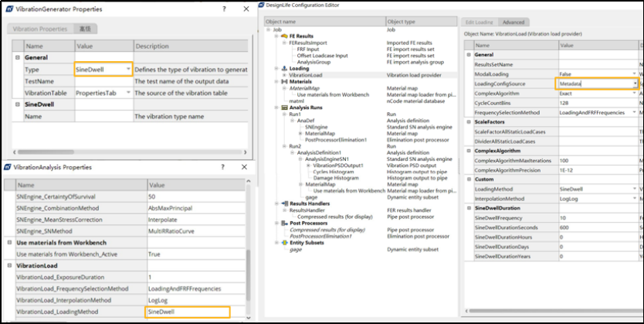
Task: Open the vibration Type SineDwell dropdown
Action: click(x=127, y=70)
